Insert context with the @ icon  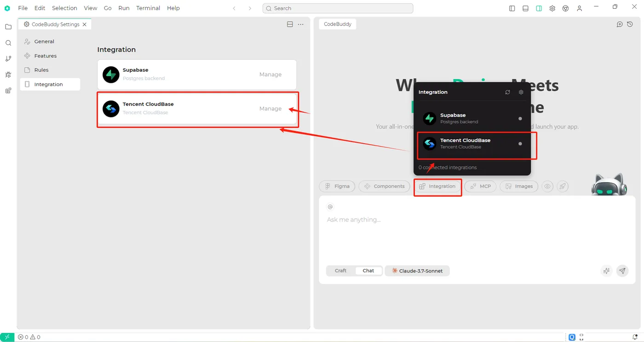[330, 207]
